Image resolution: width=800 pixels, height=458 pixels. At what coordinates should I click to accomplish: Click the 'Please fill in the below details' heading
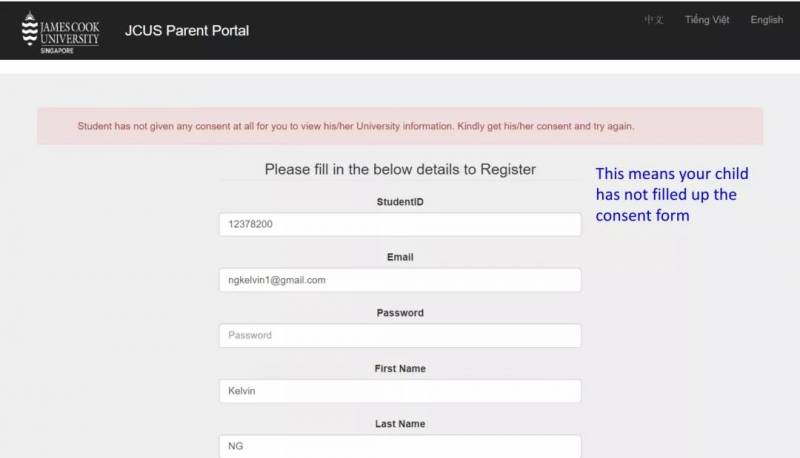pyautogui.click(x=400, y=169)
